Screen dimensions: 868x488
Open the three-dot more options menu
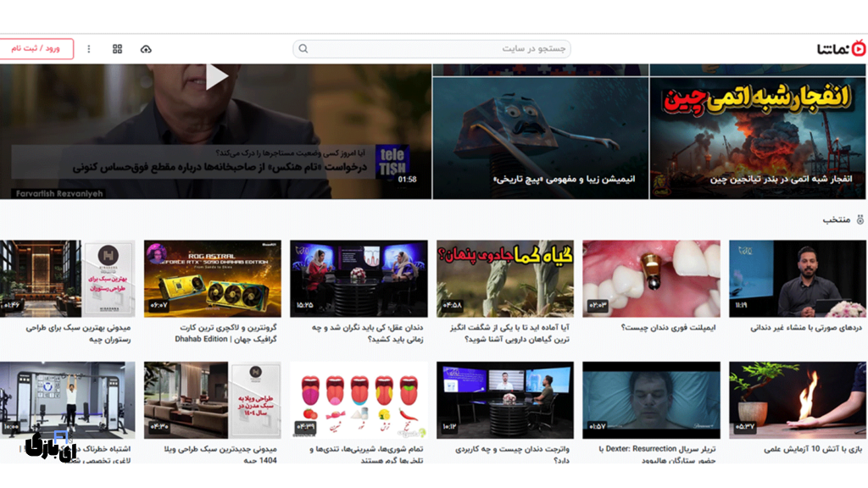click(x=89, y=49)
